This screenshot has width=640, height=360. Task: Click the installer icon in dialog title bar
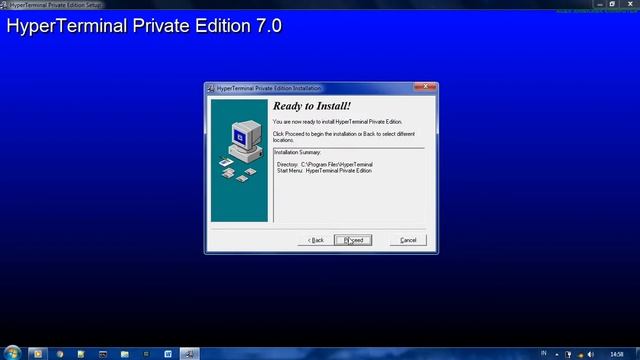[x=211, y=88]
